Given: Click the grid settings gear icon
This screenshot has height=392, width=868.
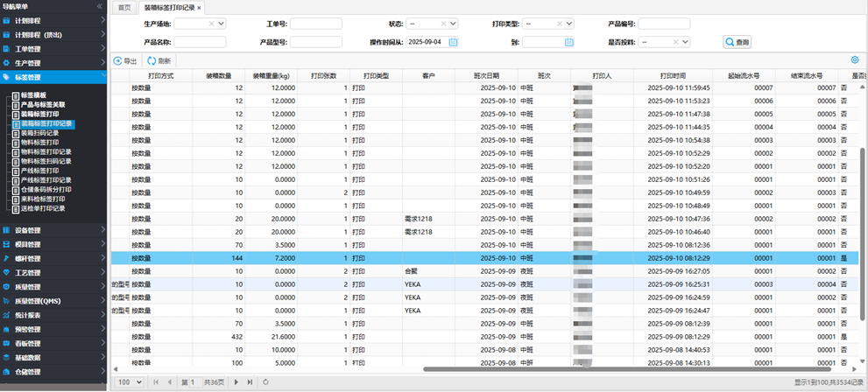Looking at the screenshot, I should (x=854, y=60).
